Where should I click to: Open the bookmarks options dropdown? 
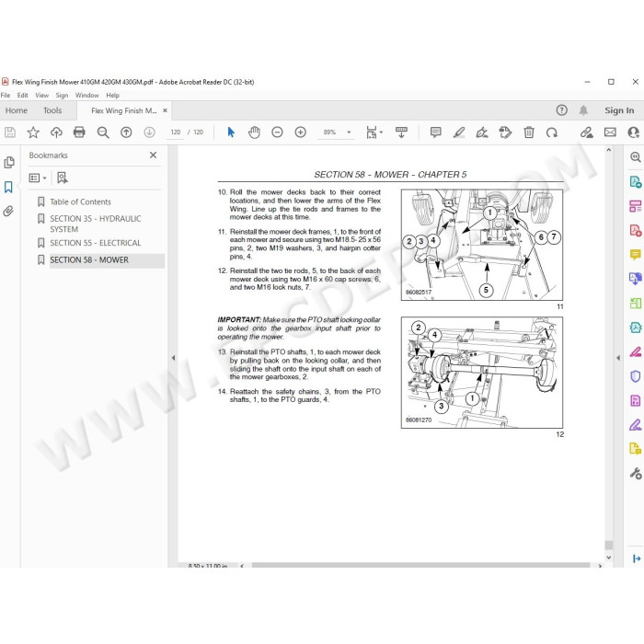click(38, 178)
